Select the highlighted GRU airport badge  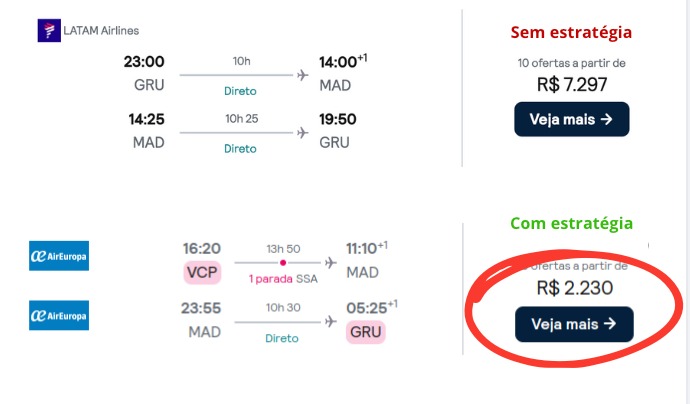click(x=366, y=332)
